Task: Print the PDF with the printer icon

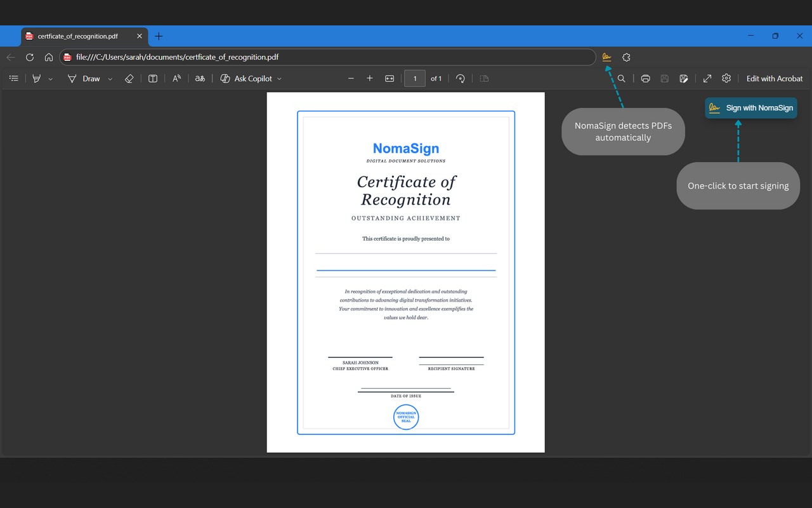Action: point(645,79)
